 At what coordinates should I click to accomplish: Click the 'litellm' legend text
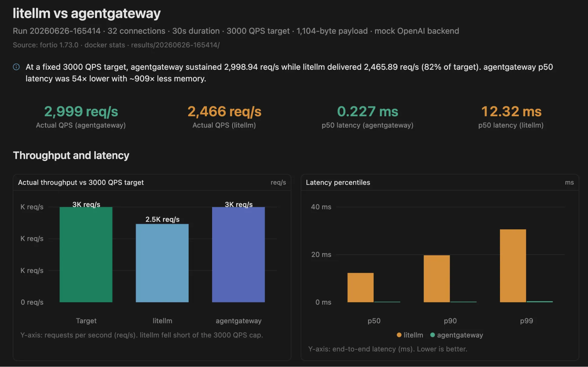click(x=413, y=335)
